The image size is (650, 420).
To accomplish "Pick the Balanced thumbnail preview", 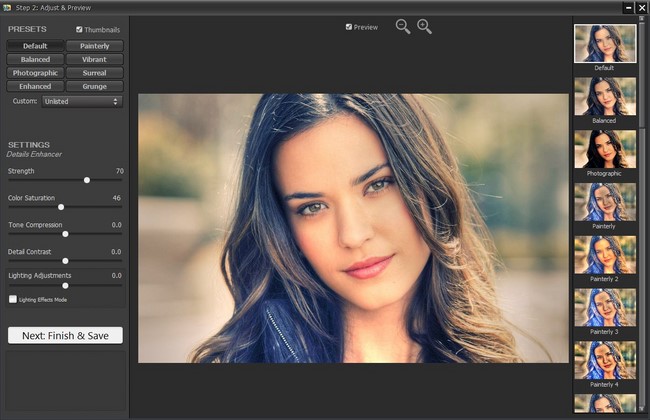I will click(x=604, y=96).
